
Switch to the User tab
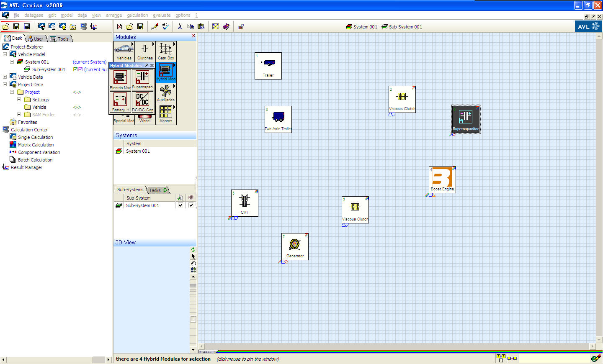[x=36, y=38]
